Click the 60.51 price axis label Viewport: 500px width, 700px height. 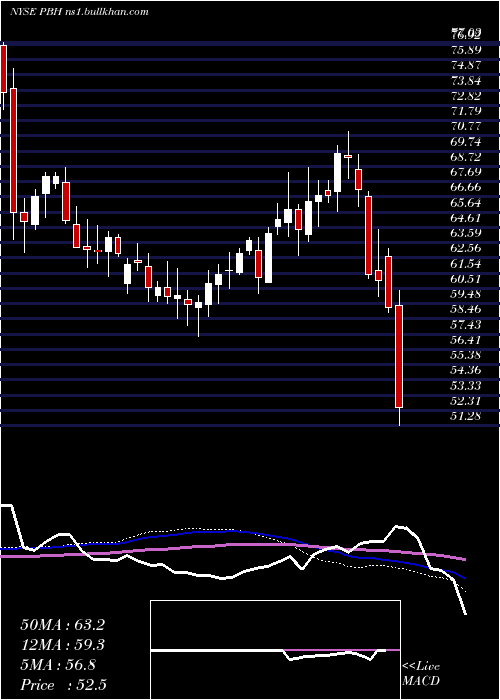(x=466, y=279)
